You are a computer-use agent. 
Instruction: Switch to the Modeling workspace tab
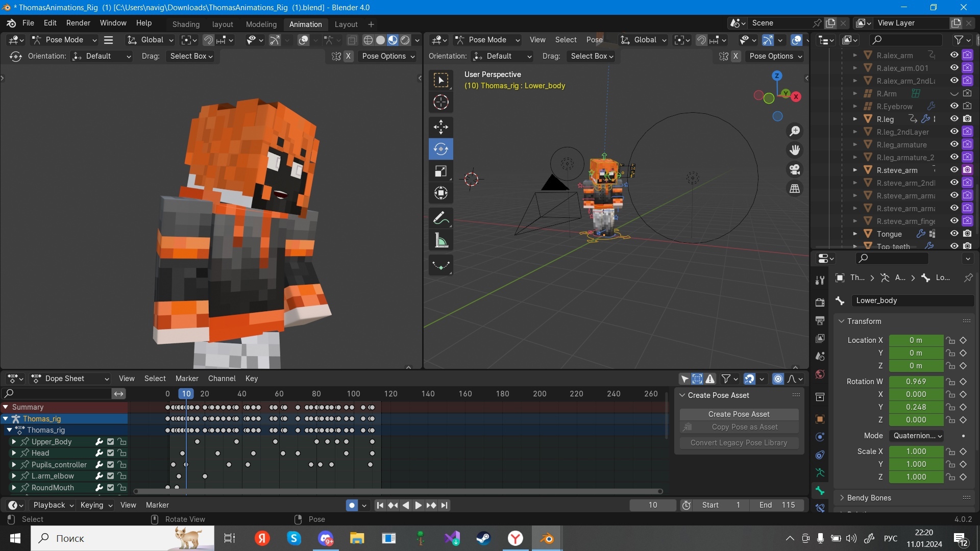(x=261, y=24)
